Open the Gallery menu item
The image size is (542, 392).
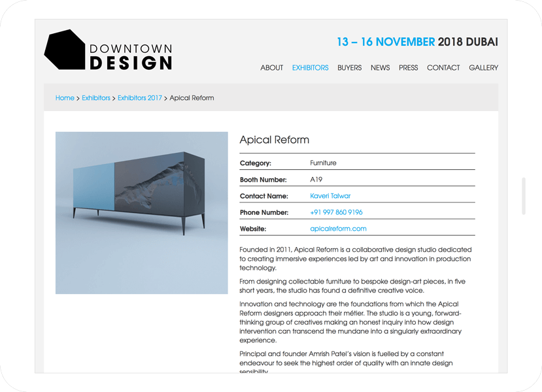coord(483,68)
